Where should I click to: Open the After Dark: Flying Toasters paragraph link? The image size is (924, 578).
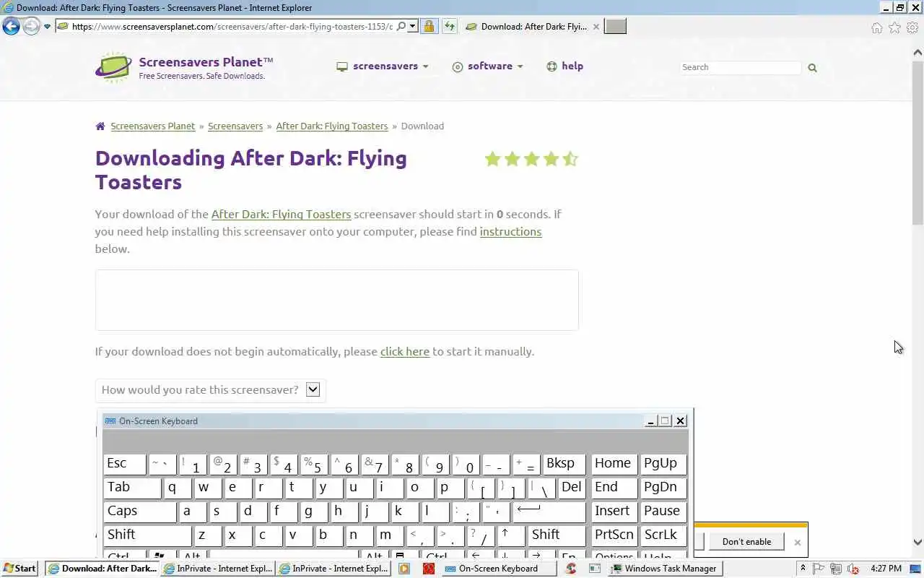(x=281, y=214)
